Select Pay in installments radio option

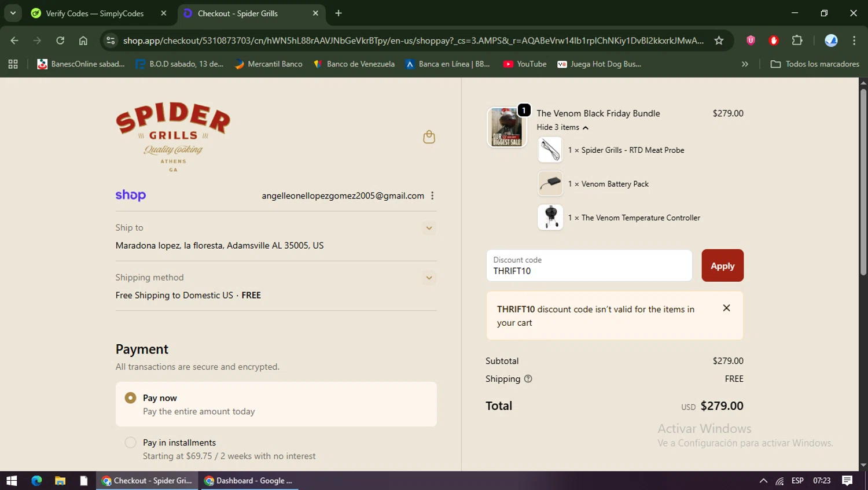pyautogui.click(x=131, y=443)
